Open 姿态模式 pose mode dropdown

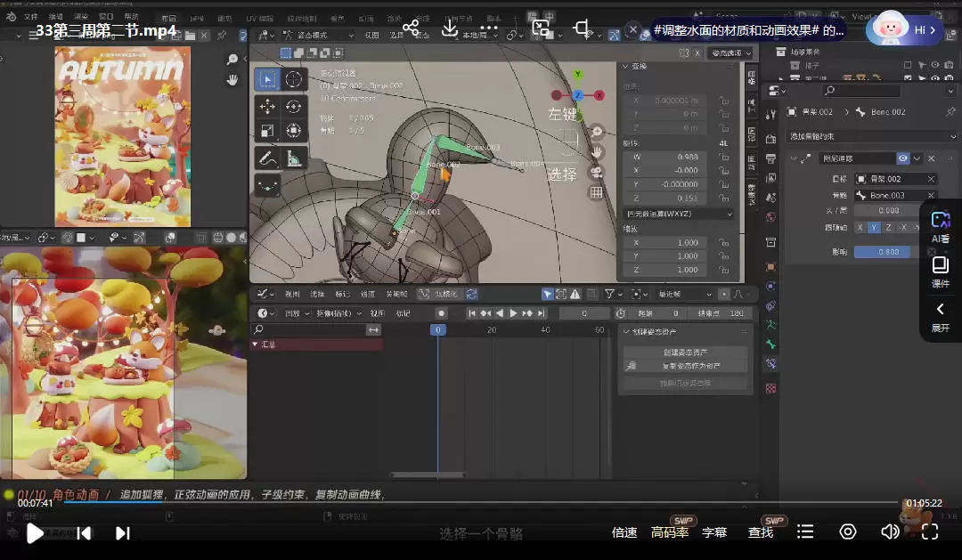318,36
